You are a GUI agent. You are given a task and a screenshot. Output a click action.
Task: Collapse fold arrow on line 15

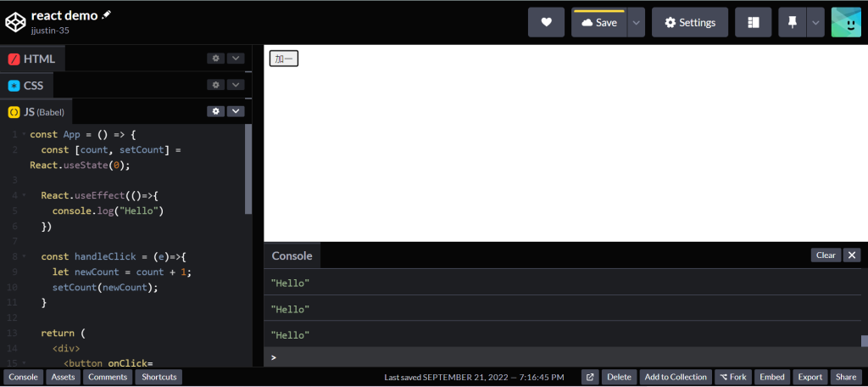tap(24, 364)
